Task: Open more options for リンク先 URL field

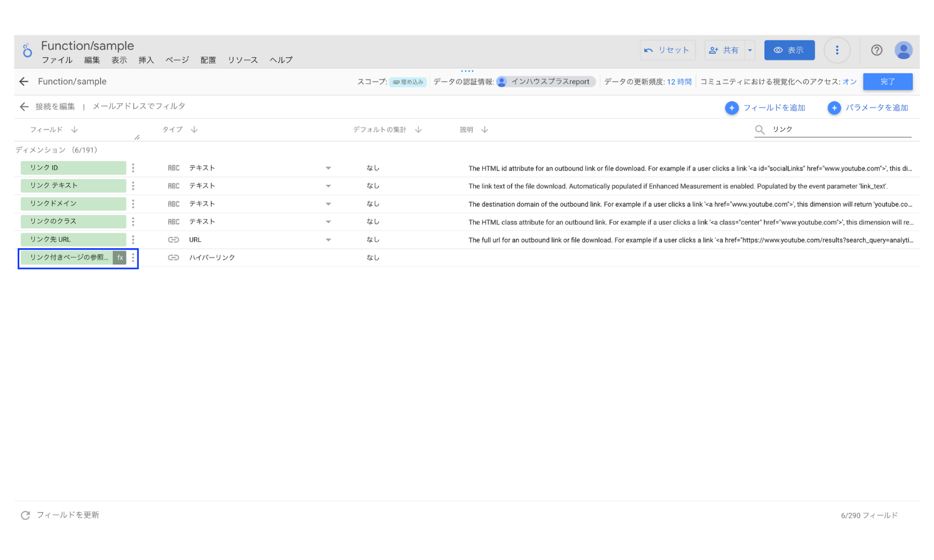Action: [133, 240]
